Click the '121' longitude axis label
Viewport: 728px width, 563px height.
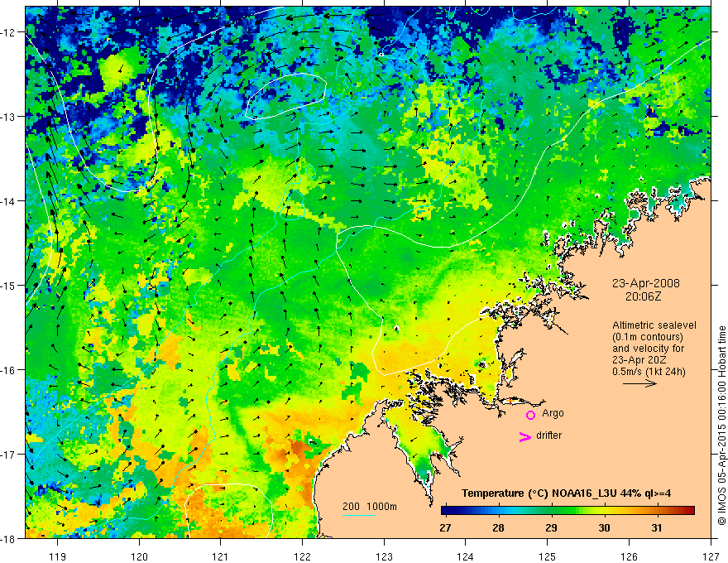[221, 556]
